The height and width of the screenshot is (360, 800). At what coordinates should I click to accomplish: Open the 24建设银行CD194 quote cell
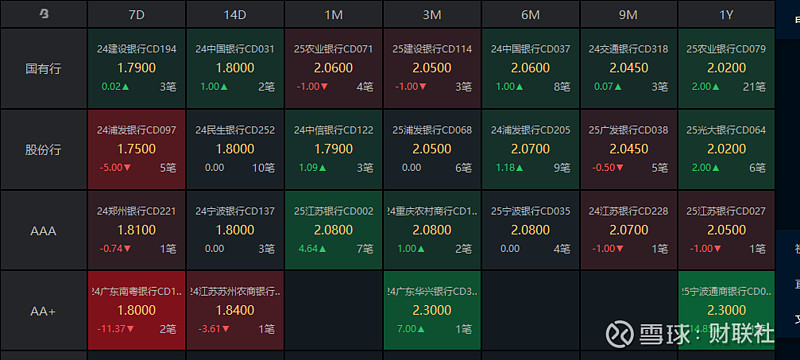click(x=136, y=68)
